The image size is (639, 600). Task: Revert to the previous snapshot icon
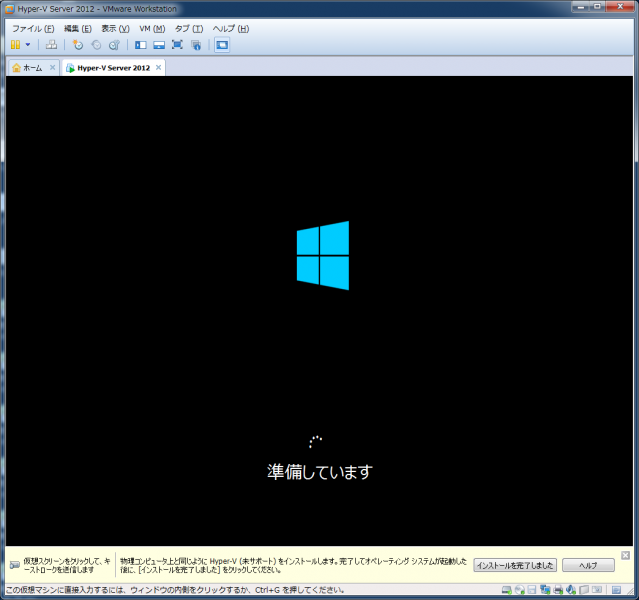96,44
